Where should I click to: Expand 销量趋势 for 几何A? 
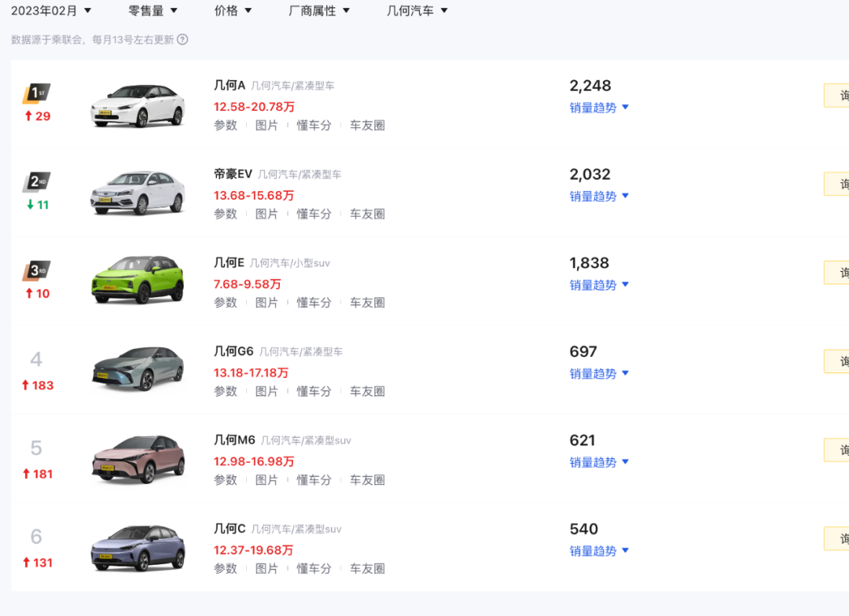click(599, 108)
